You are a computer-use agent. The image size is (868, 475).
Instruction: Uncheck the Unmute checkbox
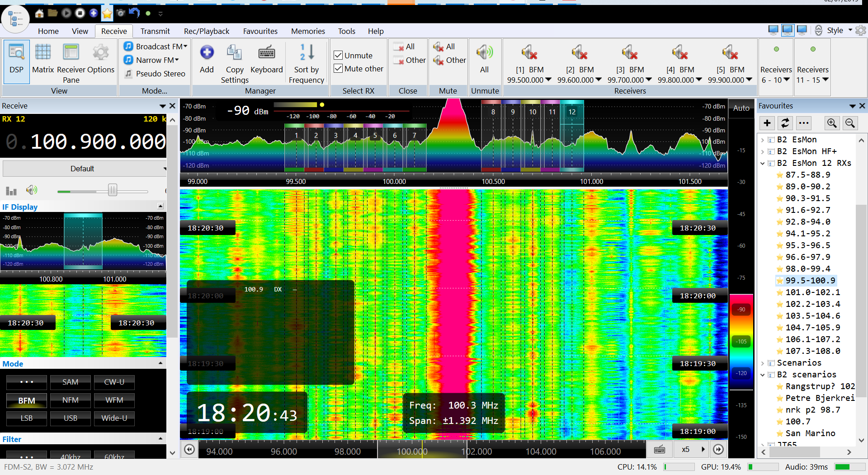tap(338, 55)
